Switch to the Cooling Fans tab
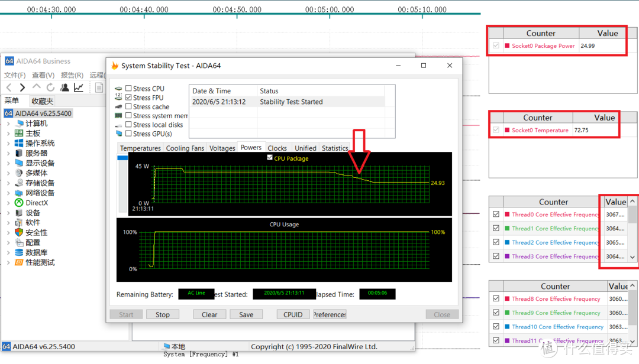This screenshot has height=364, width=639. pos(185,148)
